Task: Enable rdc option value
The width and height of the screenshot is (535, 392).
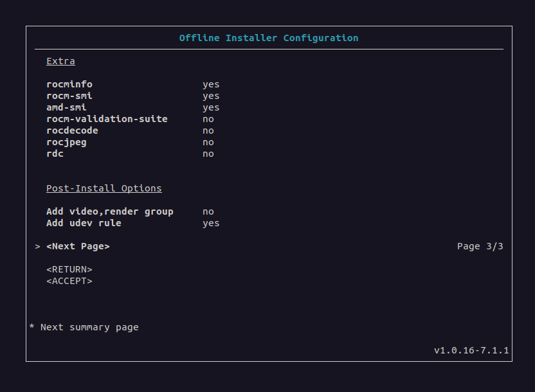Action: point(208,154)
